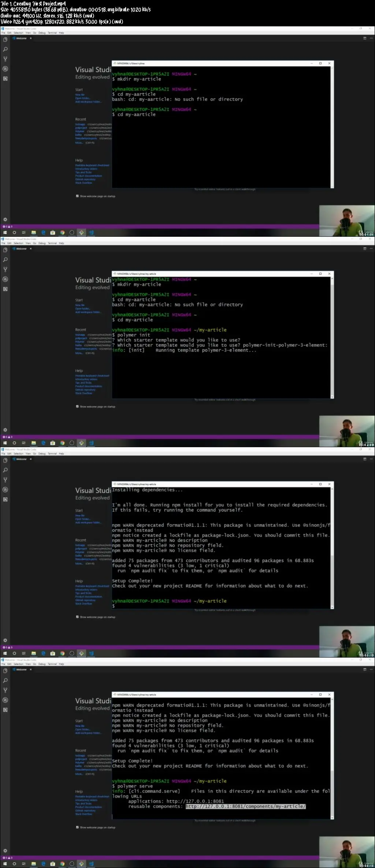Click terminal scrollbar up arrow in 00:02:08 frame
This screenshot has width=375, height=868.
(x=332, y=279)
